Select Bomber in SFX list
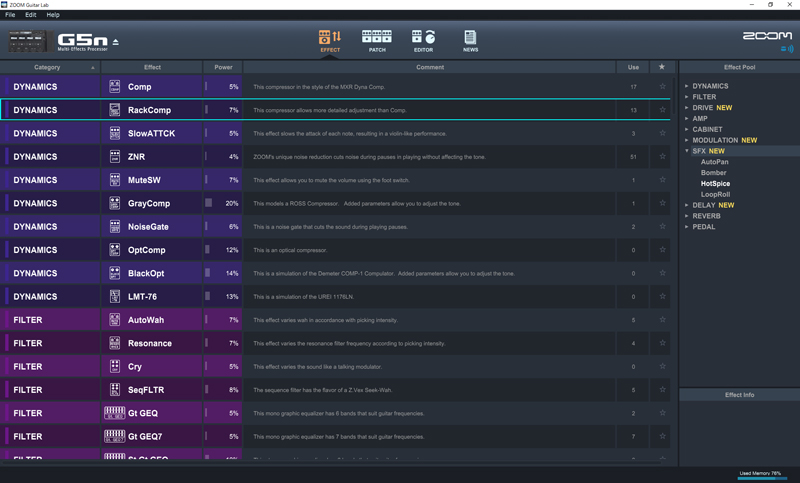 tap(713, 172)
